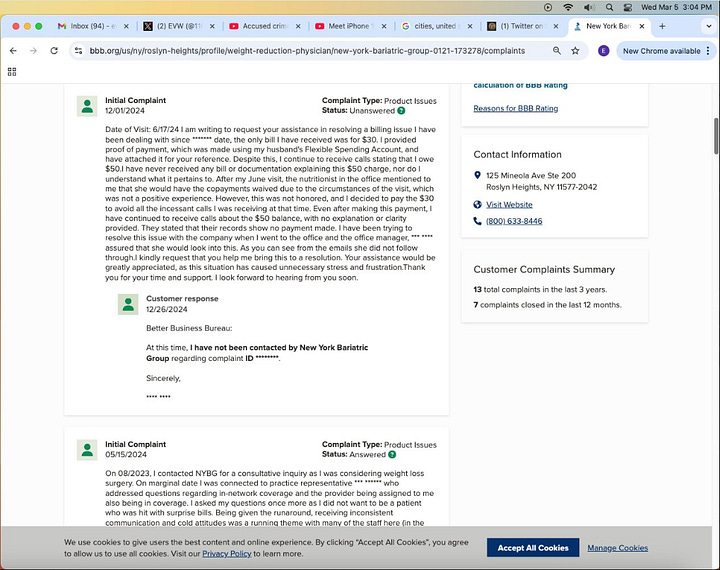
Task: Close the New York Bariatric tab
Action: point(642,26)
